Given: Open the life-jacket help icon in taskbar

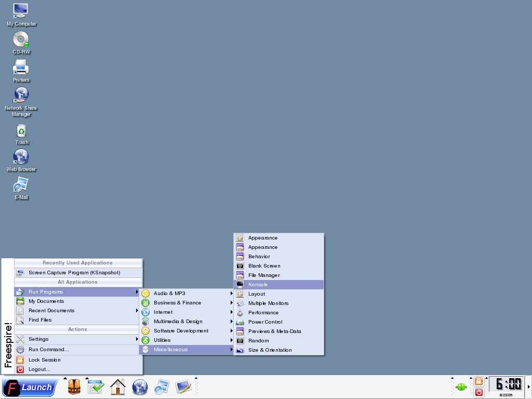Looking at the screenshot, I should [x=74, y=387].
